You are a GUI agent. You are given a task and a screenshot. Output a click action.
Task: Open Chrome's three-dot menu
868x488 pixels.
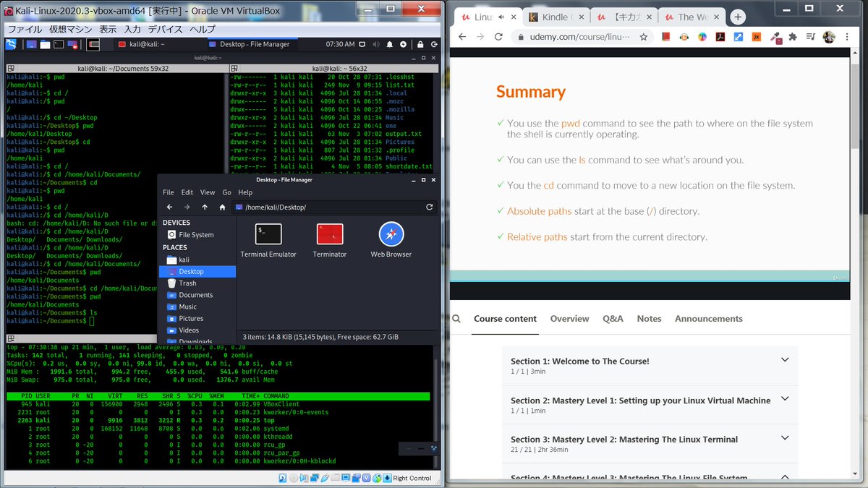[x=847, y=37]
